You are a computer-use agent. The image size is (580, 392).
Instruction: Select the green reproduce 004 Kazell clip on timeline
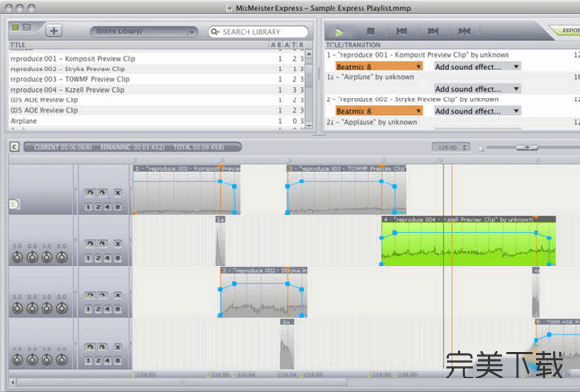468,240
